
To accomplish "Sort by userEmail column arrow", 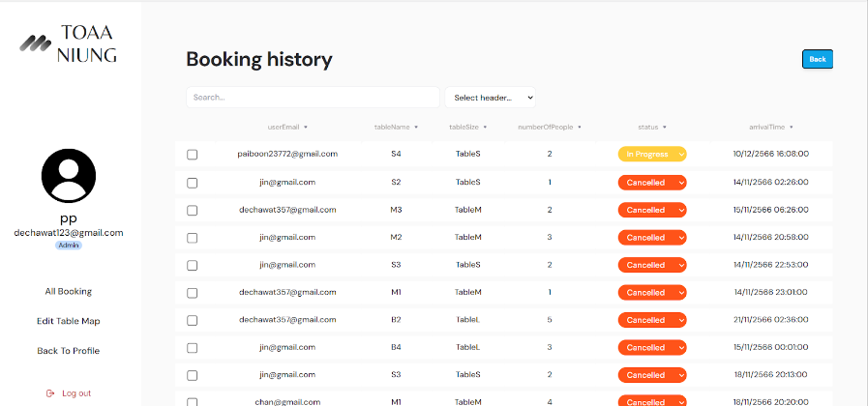I will click(308, 127).
